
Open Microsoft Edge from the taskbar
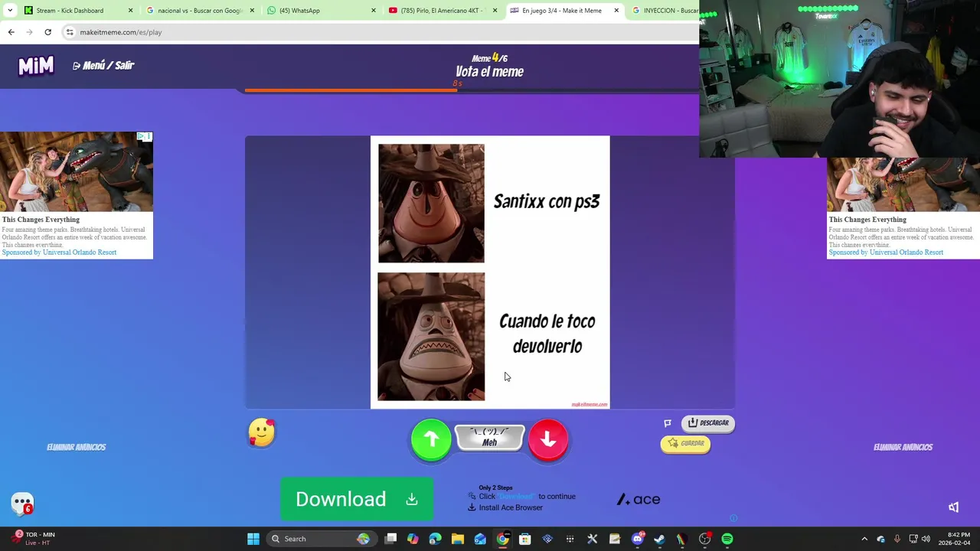click(x=435, y=539)
